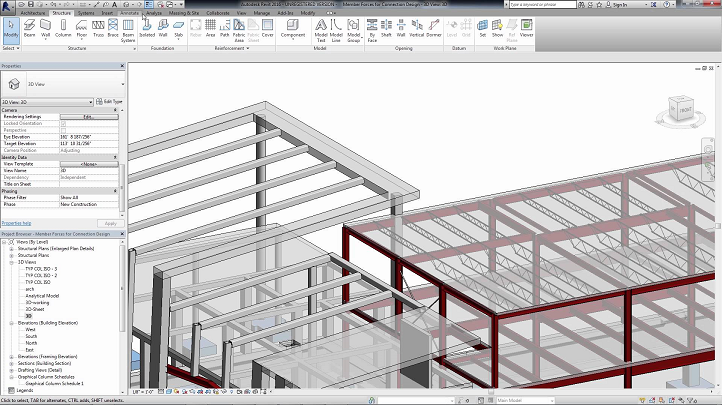
Task: Select the Brace tool
Action: click(113, 29)
